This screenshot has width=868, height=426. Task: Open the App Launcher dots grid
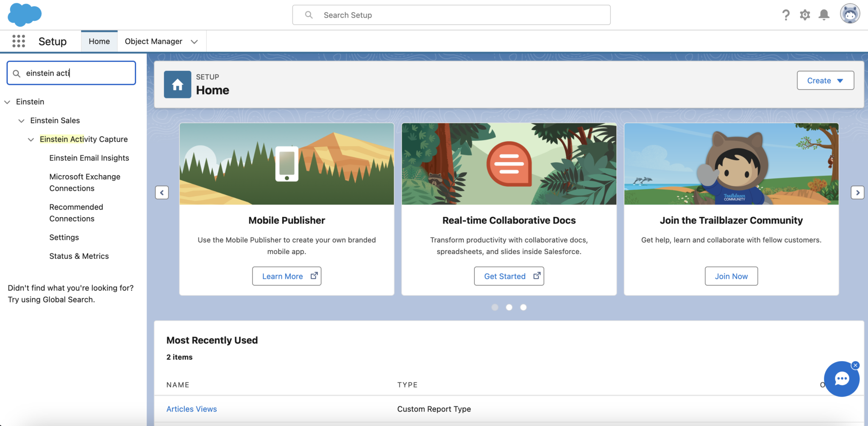point(19,41)
